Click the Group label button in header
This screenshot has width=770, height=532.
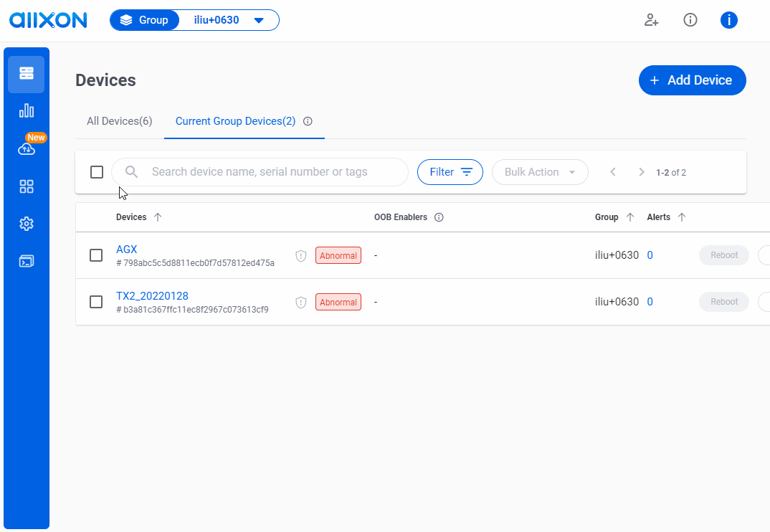coord(145,20)
